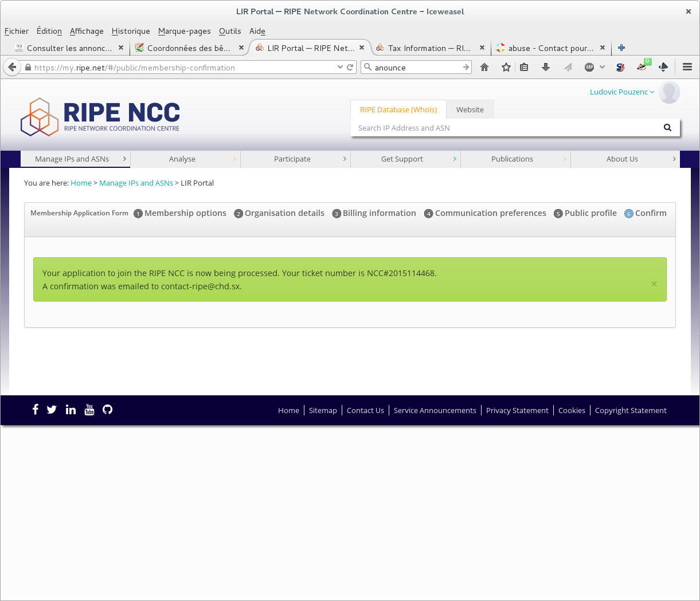The width and height of the screenshot is (700, 601).
Task: Open RIPE NCC Facebook page icon
Action: [x=35, y=409]
